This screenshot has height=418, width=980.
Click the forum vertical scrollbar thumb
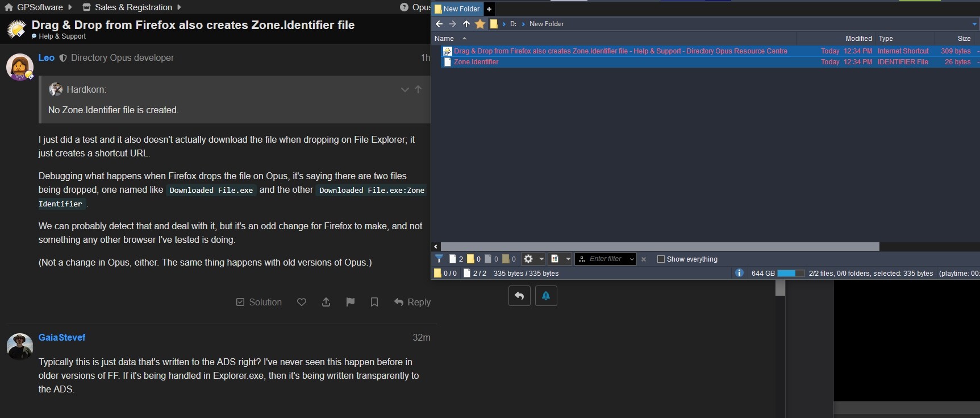pos(780,288)
